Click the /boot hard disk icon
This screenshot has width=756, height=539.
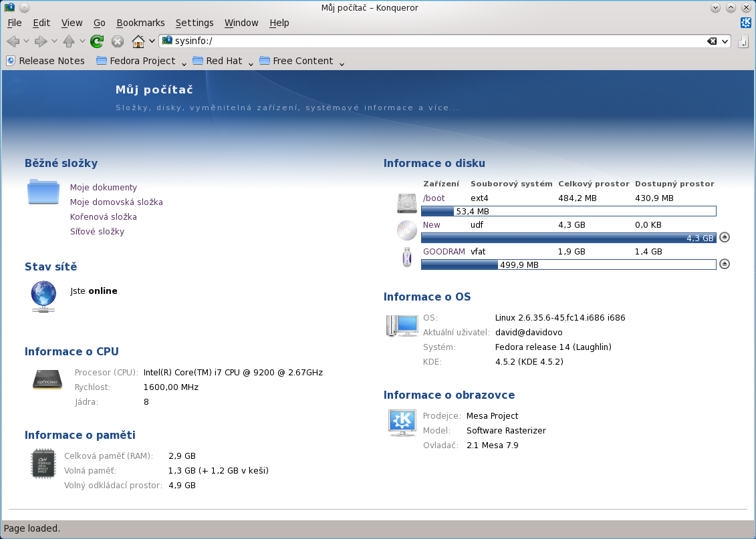pyautogui.click(x=406, y=203)
